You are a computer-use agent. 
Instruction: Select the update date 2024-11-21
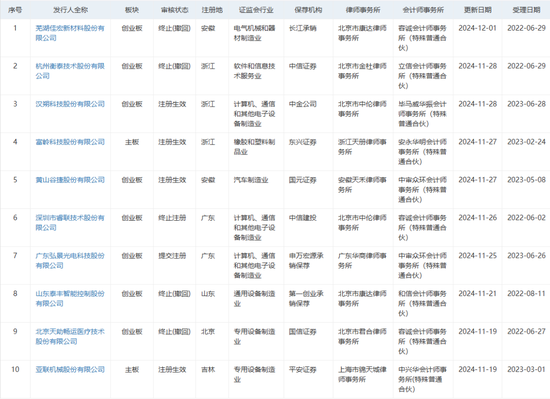pyautogui.click(x=477, y=293)
